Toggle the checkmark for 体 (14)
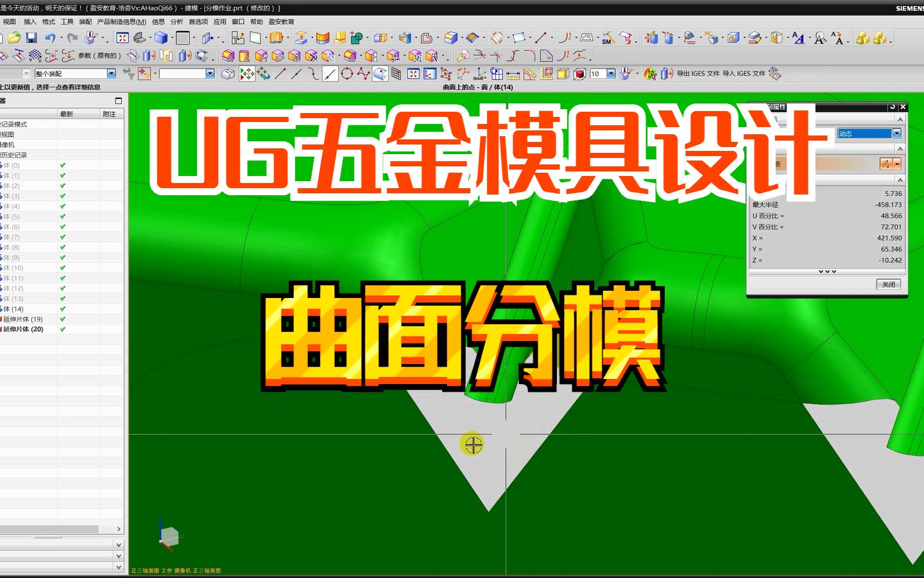The image size is (924, 578). click(62, 309)
